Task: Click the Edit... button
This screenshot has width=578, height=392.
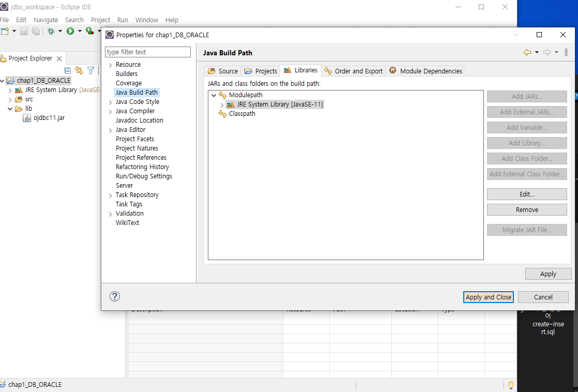Action: [527, 194]
